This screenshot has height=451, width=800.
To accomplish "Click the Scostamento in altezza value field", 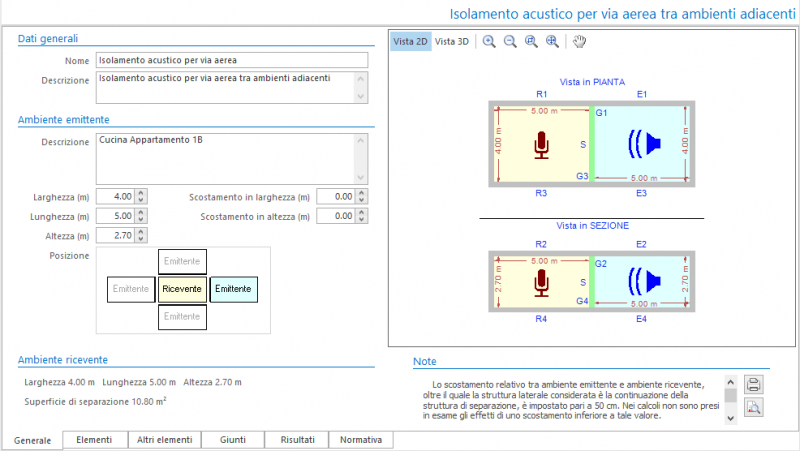I will (337, 216).
